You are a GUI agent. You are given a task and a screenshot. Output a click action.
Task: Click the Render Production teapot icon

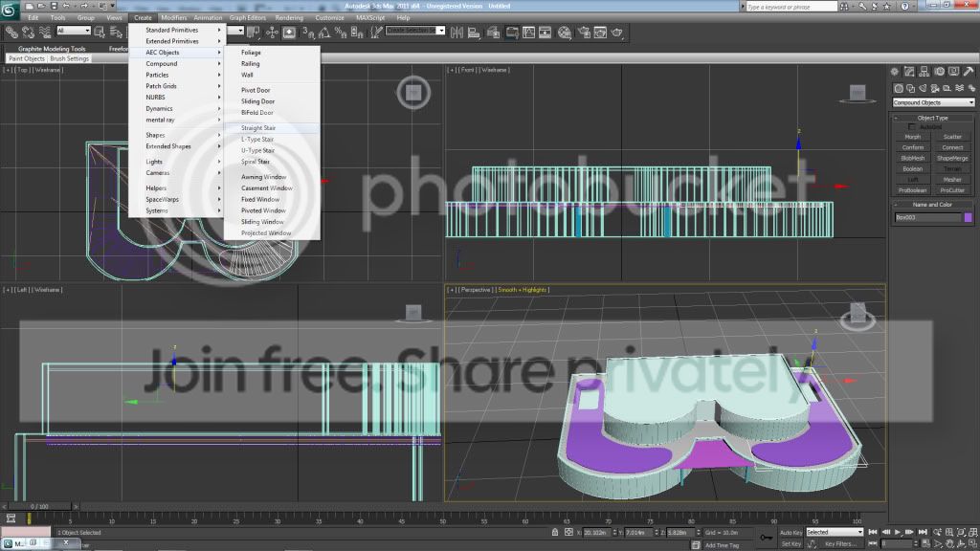[617, 33]
